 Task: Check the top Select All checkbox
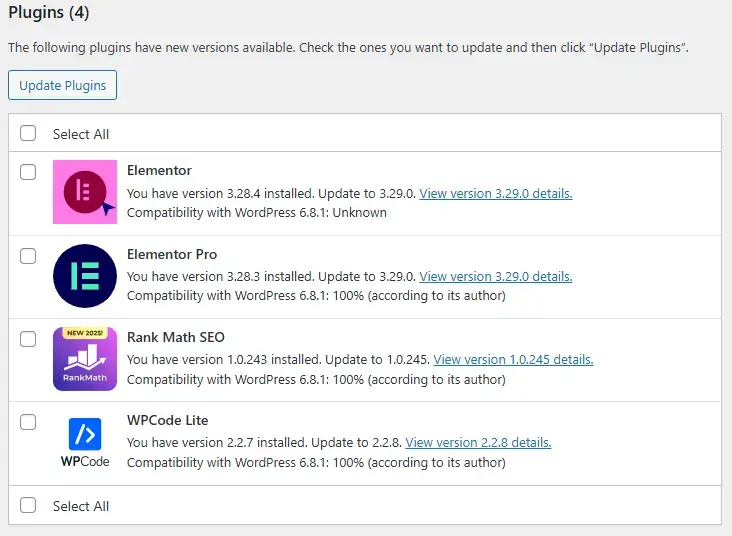click(x=28, y=133)
